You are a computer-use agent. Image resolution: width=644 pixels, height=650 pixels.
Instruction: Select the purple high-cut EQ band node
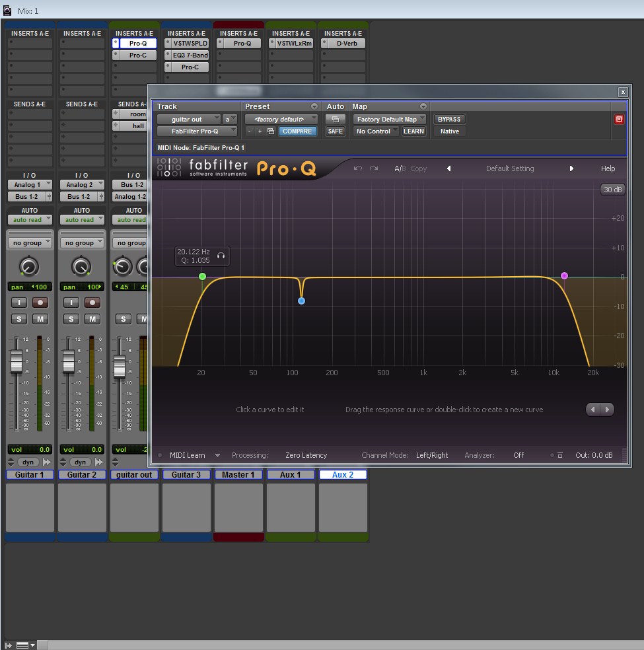click(564, 275)
